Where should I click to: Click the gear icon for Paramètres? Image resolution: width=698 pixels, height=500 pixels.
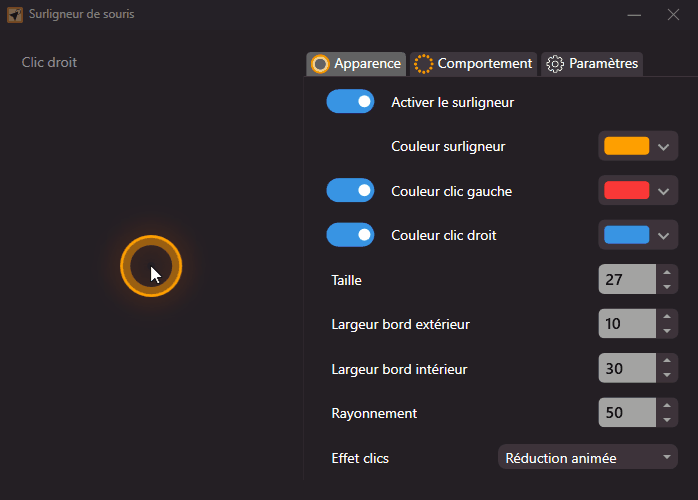555,64
